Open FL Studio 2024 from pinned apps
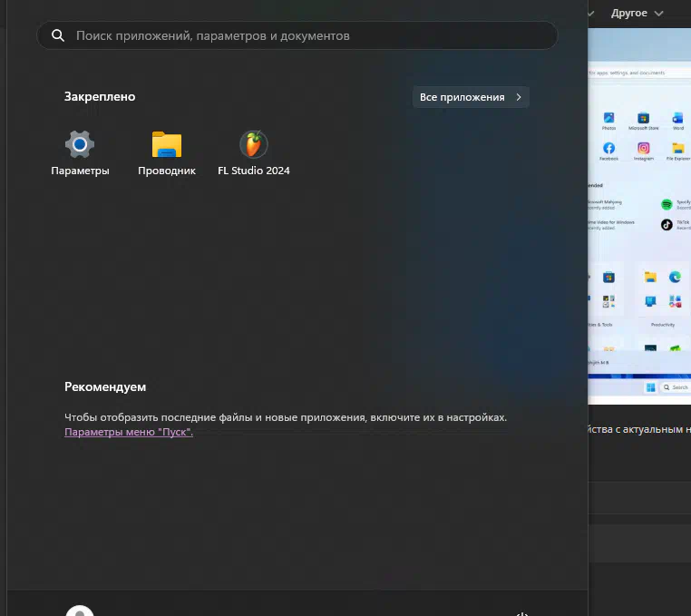This screenshot has width=691, height=616. [x=254, y=145]
